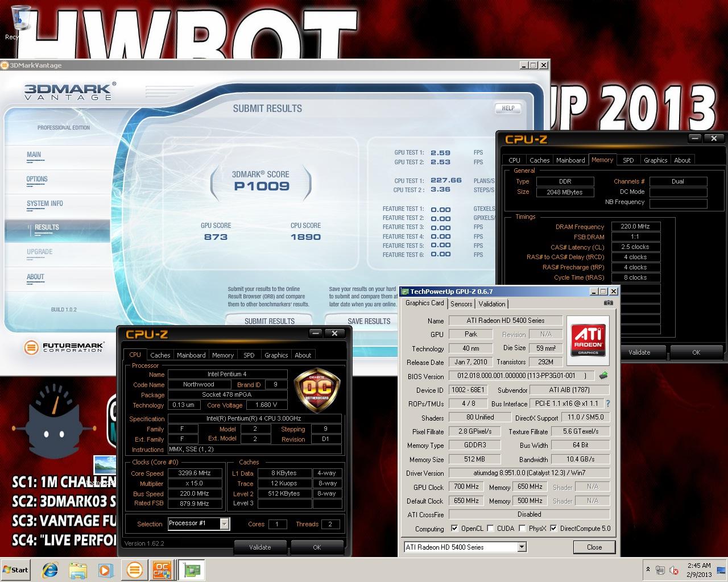The image size is (728, 582).
Task: Open SYSTEM INFO section in 3DMark Vantage
Action: [45, 203]
